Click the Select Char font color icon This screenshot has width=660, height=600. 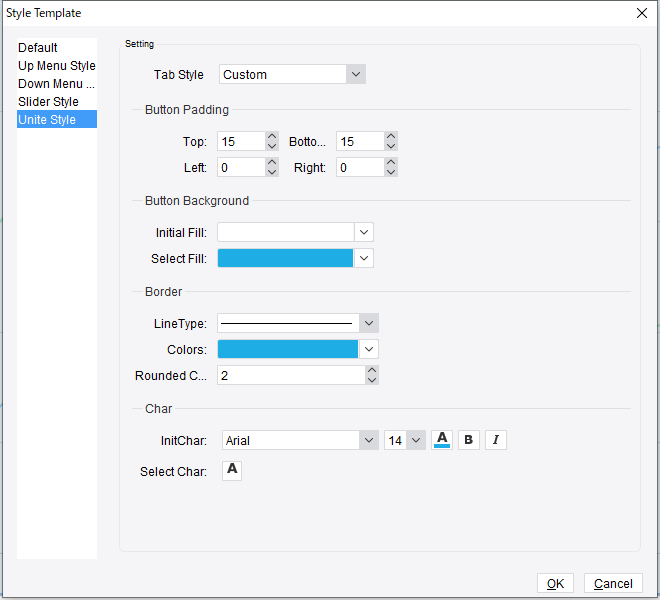232,470
